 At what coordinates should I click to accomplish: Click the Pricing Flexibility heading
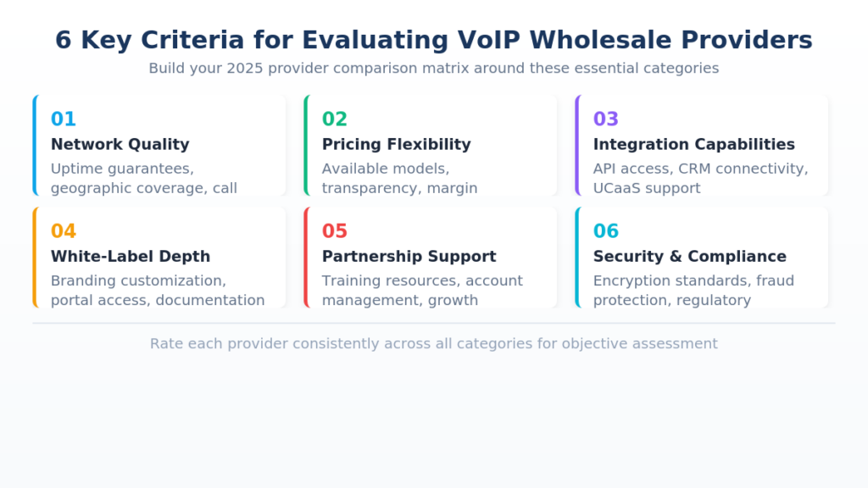pyautogui.click(x=396, y=145)
